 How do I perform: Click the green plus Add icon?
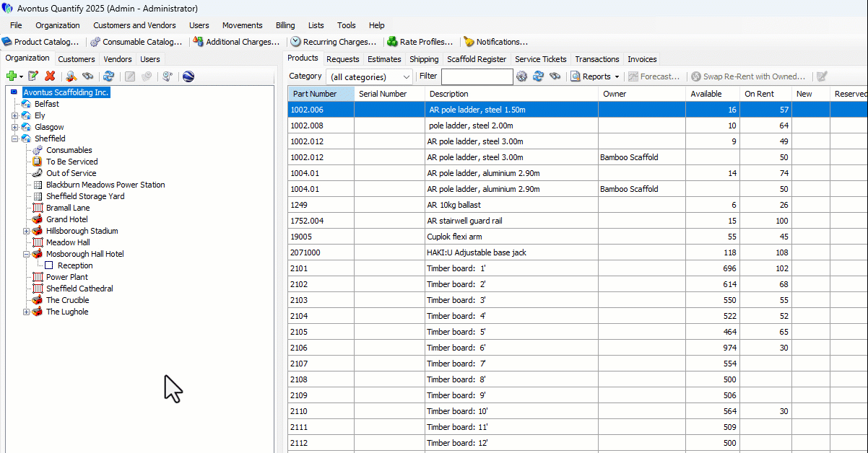[12, 76]
